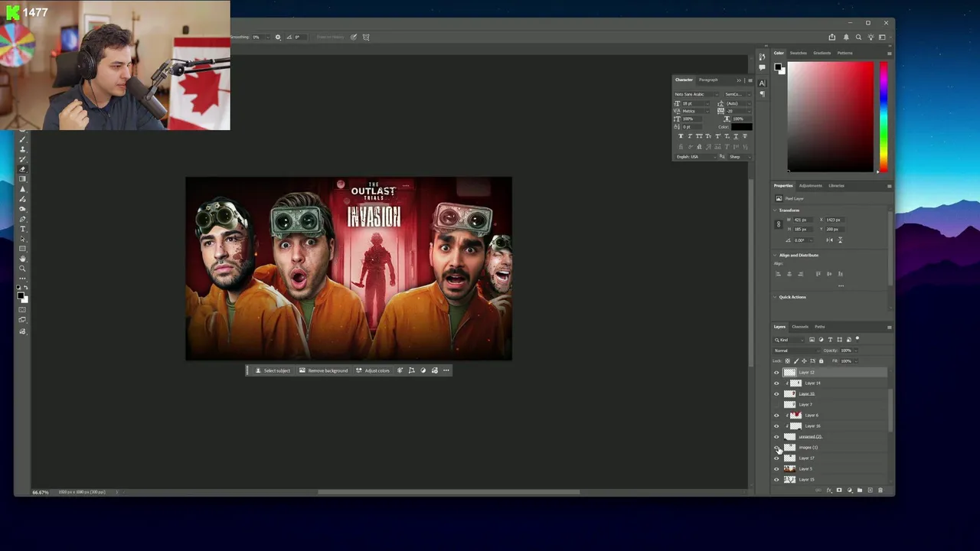Open the Normal blend mode dropdown

[796, 350]
